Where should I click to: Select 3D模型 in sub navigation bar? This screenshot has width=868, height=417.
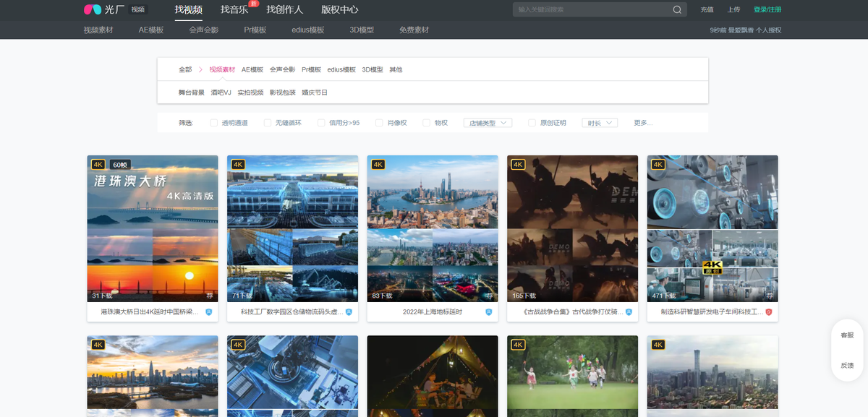[362, 30]
